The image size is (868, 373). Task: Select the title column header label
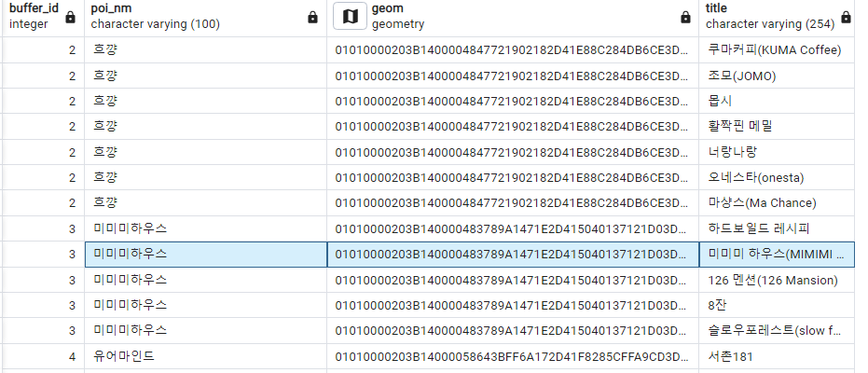716,8
